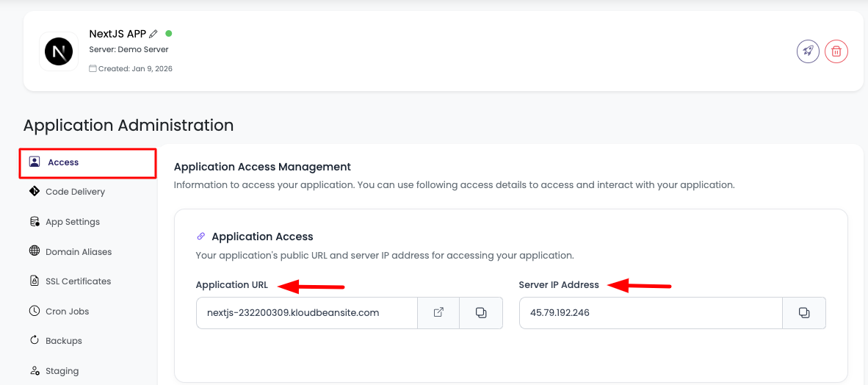Screen dimensions: 868x385
Task: Click the 'Server: Demo Server' text
Action: point(129,49)
